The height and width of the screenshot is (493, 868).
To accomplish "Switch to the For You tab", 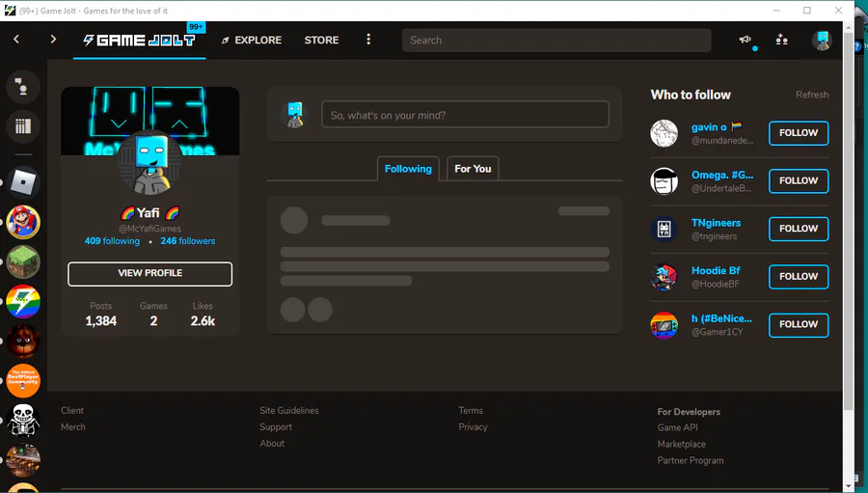I will pyautogui.click(x=473, y=169).
